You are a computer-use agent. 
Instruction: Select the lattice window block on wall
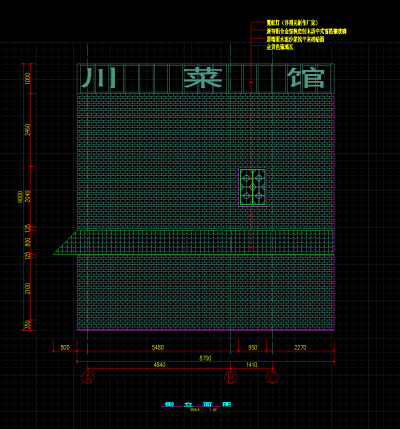pyautogui.click(x=252, y=187)
